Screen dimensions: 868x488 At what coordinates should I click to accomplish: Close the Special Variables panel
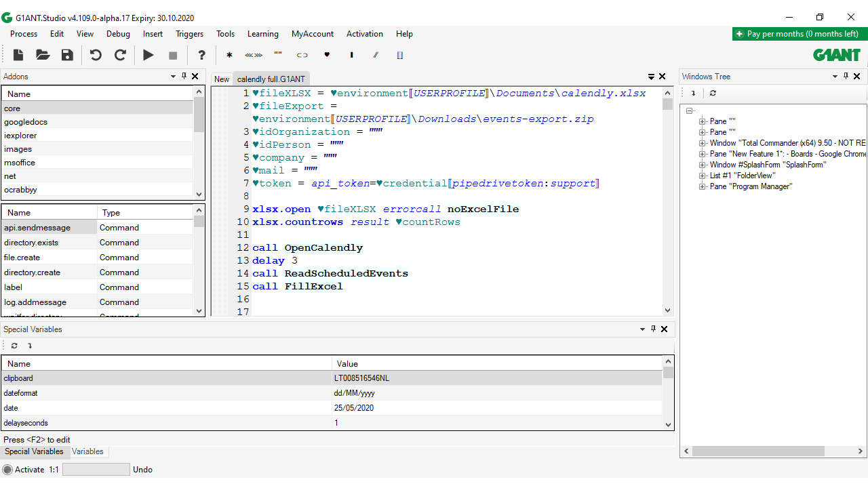665,329
